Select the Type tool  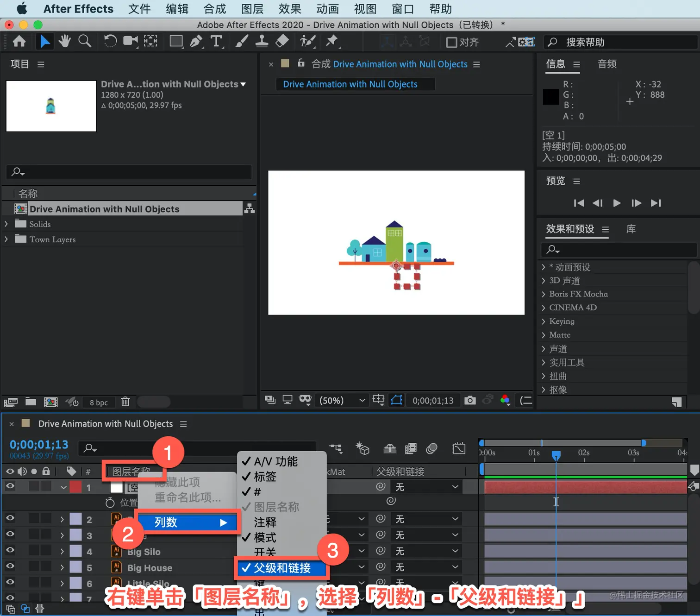click(x=216, y=42)
